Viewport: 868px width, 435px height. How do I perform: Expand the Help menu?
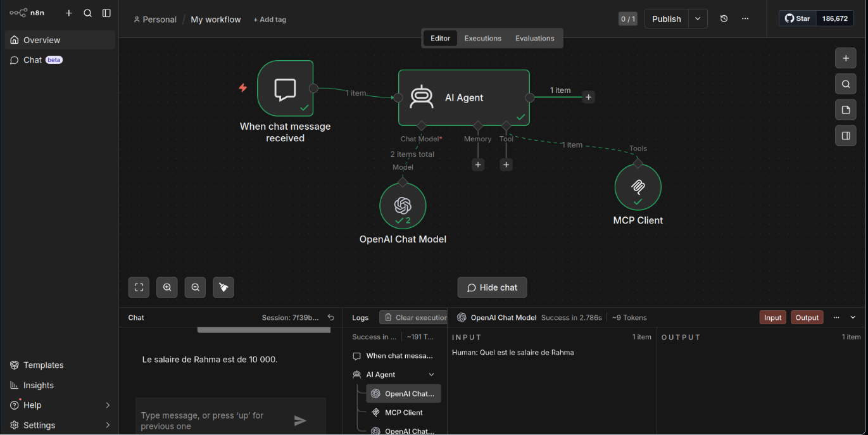coord(60,405)
